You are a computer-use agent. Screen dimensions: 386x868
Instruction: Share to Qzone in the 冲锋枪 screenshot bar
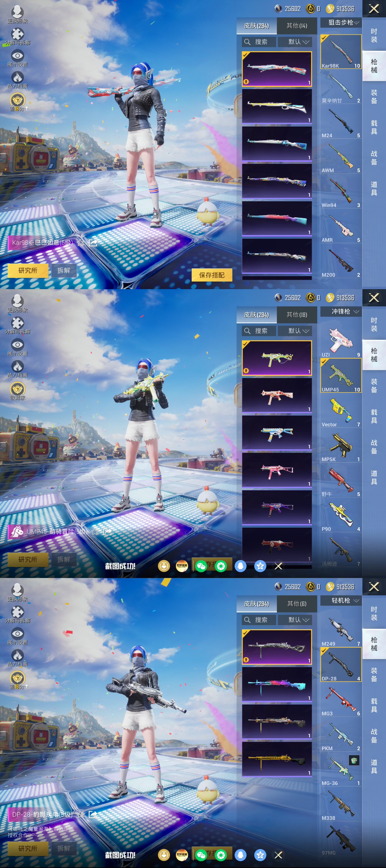[260, 566]
